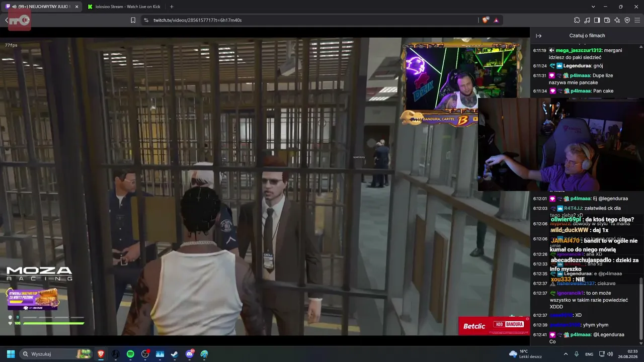644x362 pixels.
Task: Click chat message 'yhym yhym'
Action: coord(596,325)
